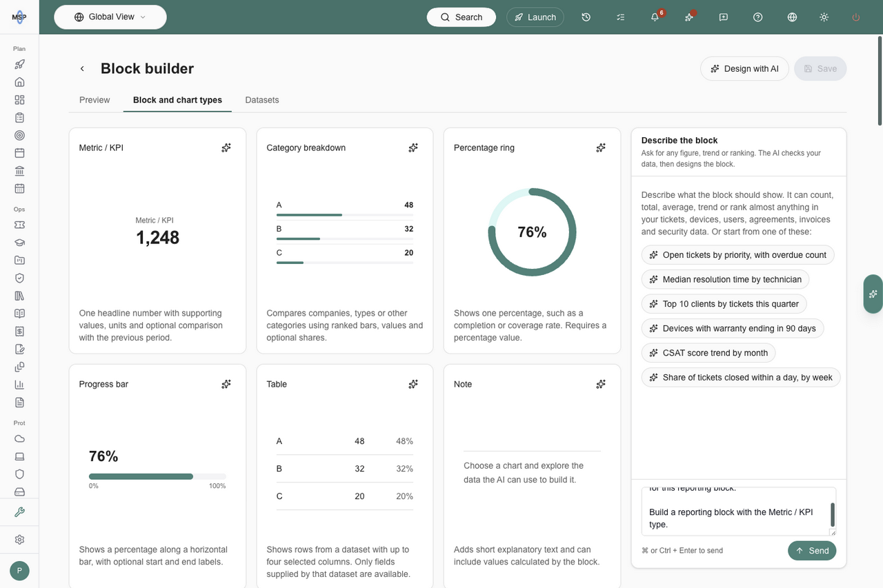Click the AI sparkle on Progress bar card
The width and height of the screenshot is (883, 588).
point(226,384)
